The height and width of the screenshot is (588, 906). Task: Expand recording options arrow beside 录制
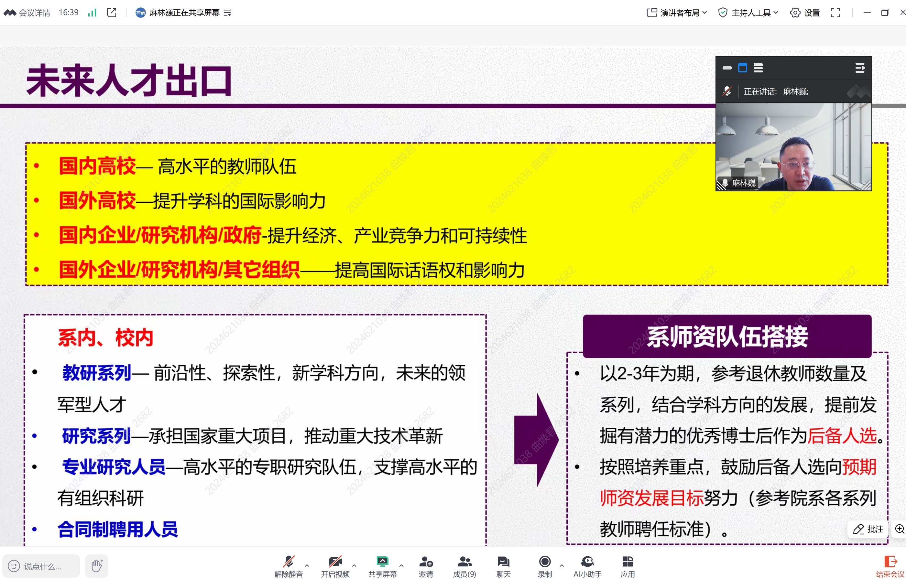pos(562,566)
